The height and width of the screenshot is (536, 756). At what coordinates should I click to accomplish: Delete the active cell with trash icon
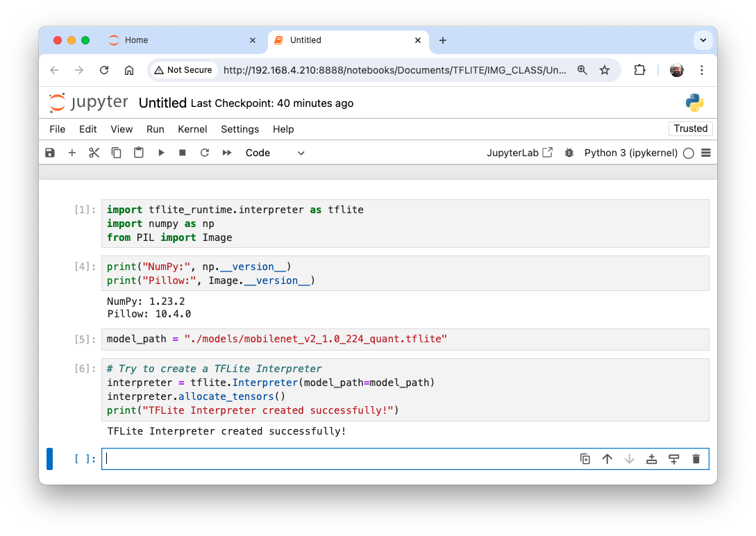[696, 459]
